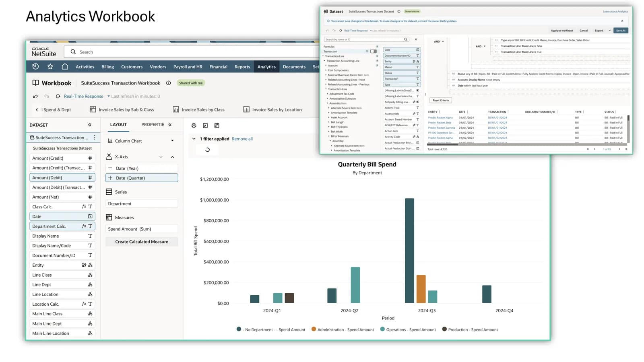
Task: Open the table view icon beside export
Action: tap(217, 125)
